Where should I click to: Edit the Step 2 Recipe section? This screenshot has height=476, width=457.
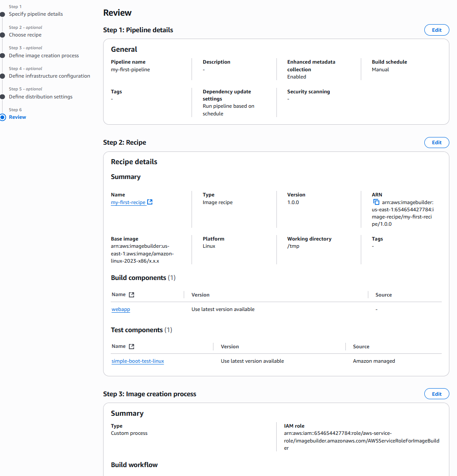tap(436, 143)
